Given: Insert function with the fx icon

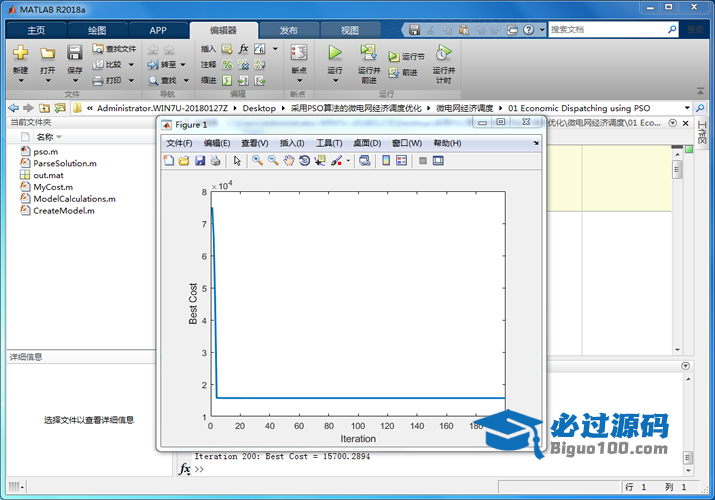Looking at the screenshot, I should pyautogui.click(x=244, y=48).
